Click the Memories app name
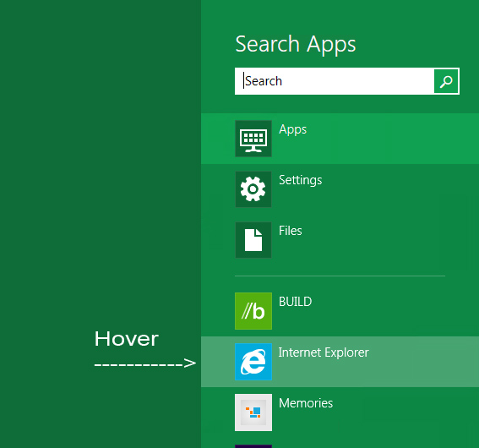Image resolution: width=479 pixels, height=448 pixels. pyautogui.click(x=306, y=403)
